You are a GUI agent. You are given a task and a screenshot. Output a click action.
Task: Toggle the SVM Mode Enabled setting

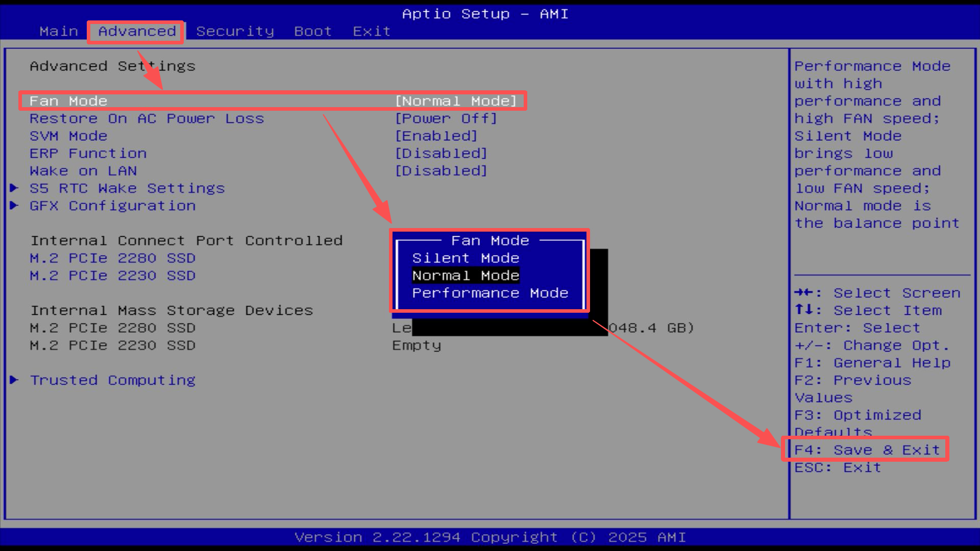click(436, 136)
